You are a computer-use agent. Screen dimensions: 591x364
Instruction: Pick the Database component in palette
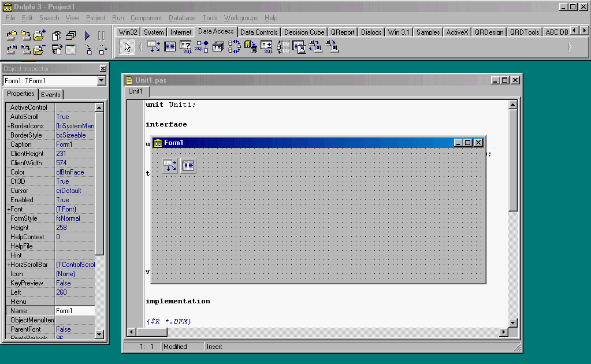(x=218, y=47)
